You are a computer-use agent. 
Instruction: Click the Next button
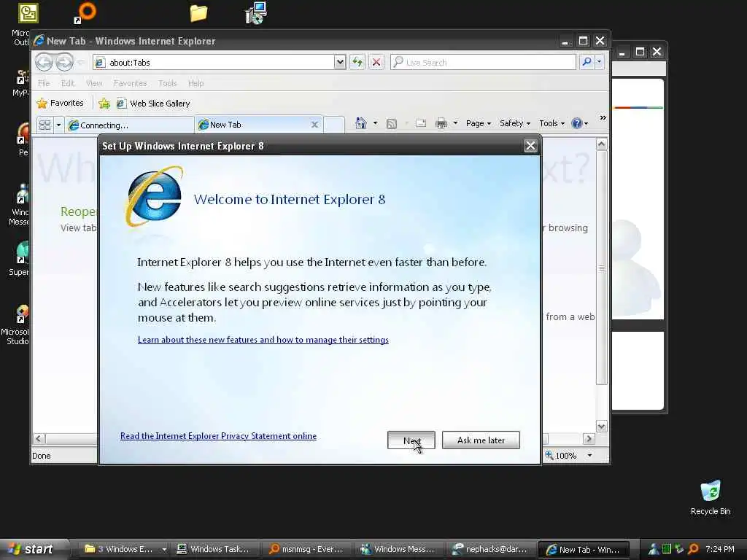pyautogui.click(x=411, y=440)
